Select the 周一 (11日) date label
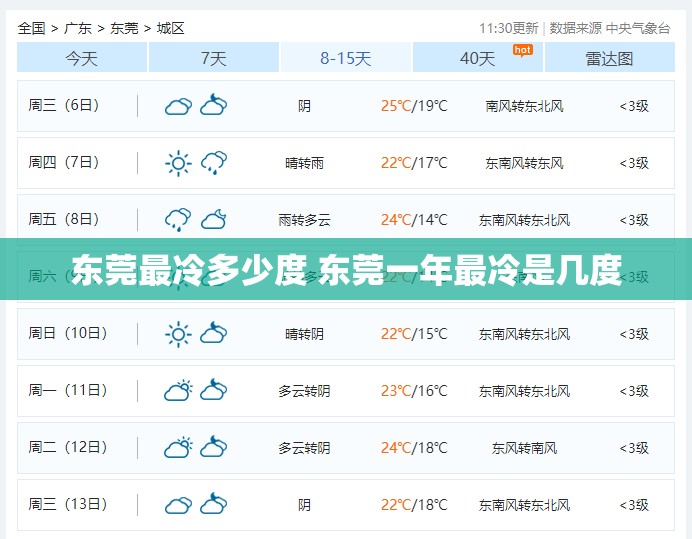 [x=68, y=390]
